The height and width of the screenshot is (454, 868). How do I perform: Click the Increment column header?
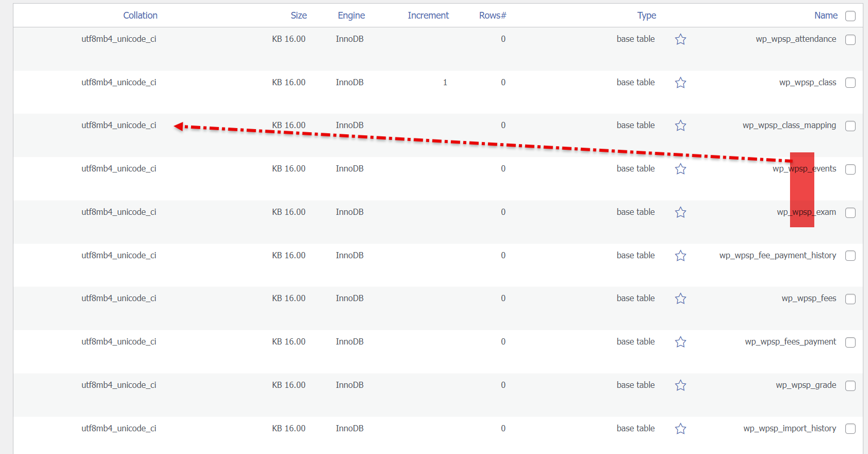point(428,15)
